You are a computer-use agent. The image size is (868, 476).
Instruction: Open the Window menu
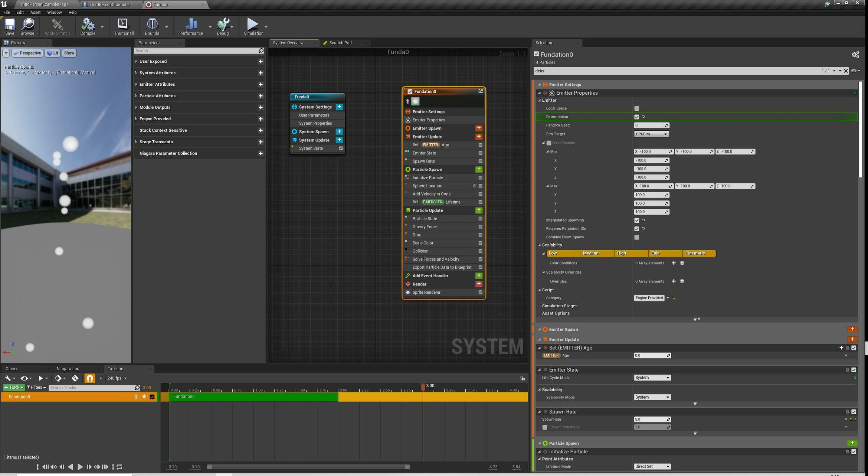[54, 12]
